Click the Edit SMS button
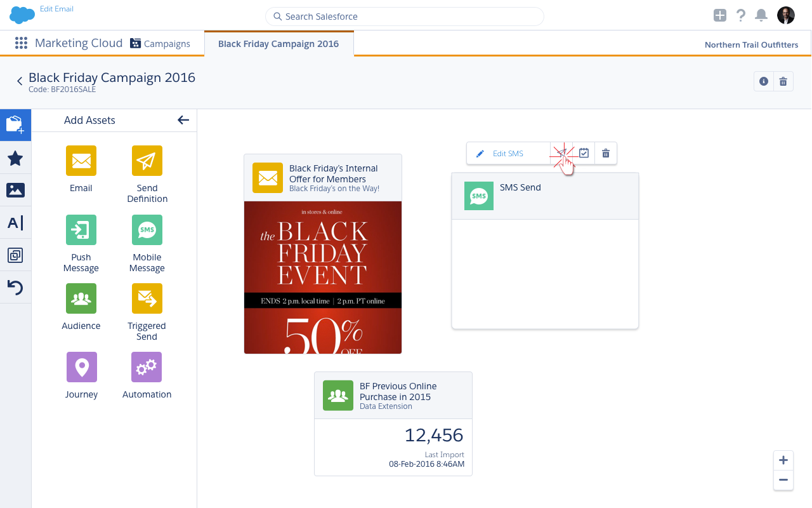The image size is (812, 508). pyautogui.click(x=508, y=154)
